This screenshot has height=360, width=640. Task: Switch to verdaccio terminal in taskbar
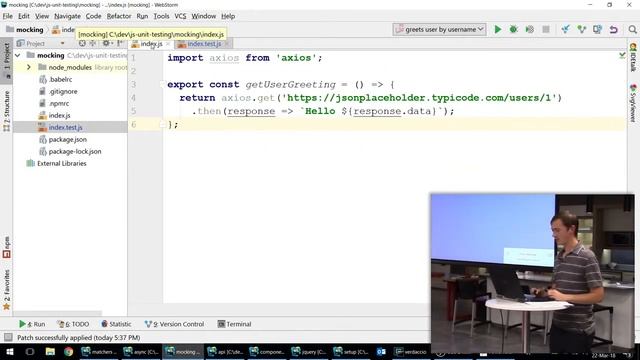pos(411,351)
